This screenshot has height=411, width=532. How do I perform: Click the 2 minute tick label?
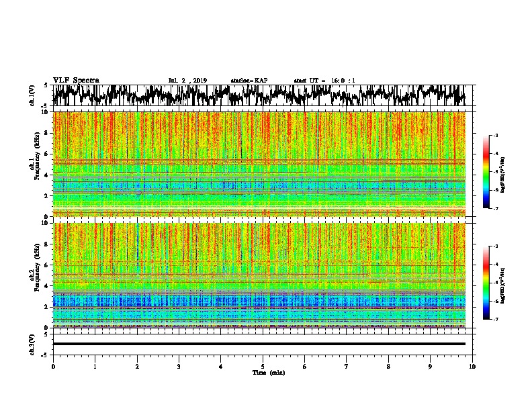137,367
